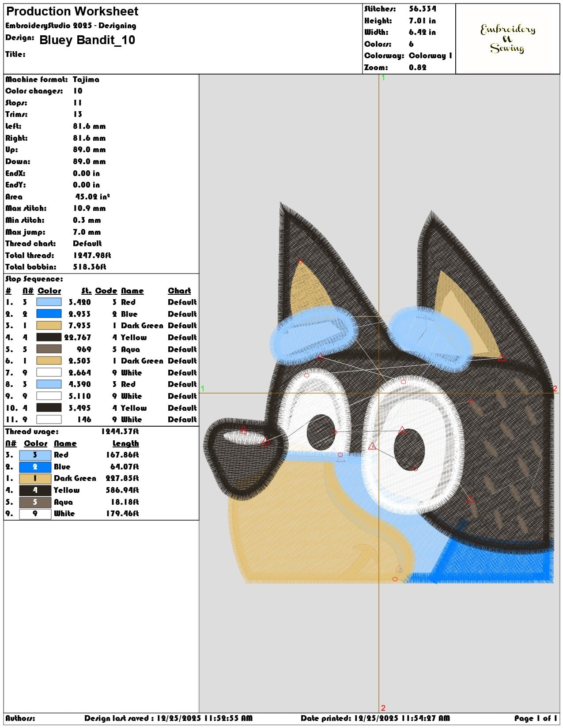Click the max jump value 7.0 mm
This screenshot has width=563, height=728.
tap(87, 232)
